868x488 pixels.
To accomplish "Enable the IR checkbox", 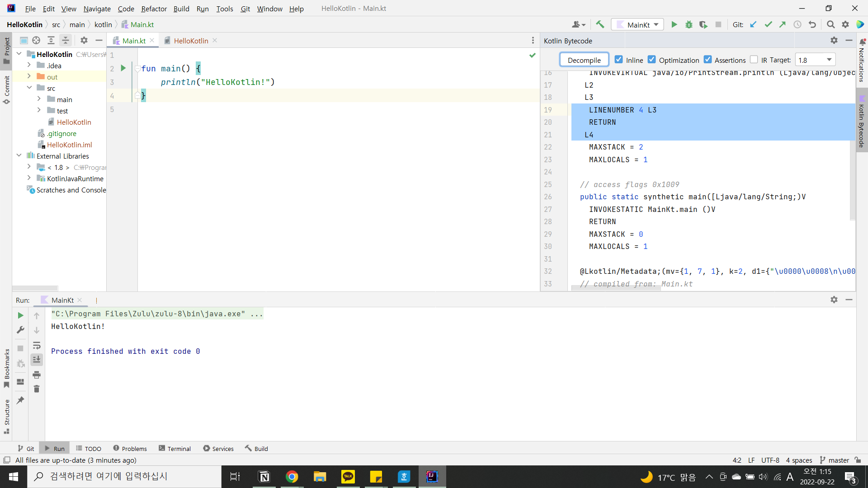I will 754,60.
